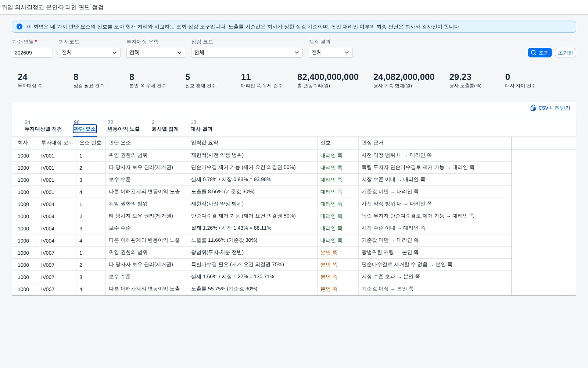
Task: Click the cell '기준값 이상 → 본인 쪽'
Action: tap(435, 289)
